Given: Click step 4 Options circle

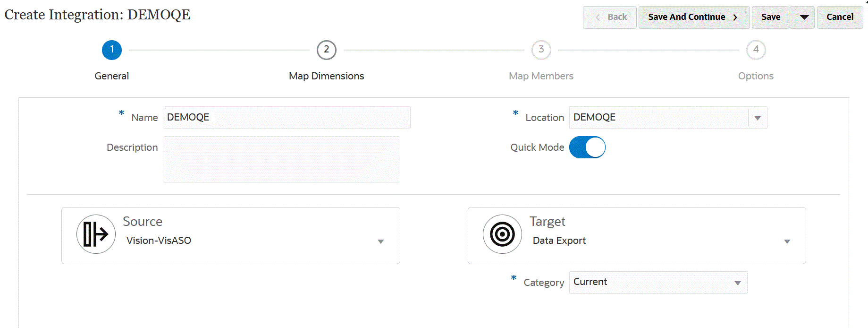Looking at the screenshot, I should pyautogui.click(x=756, y=50).
